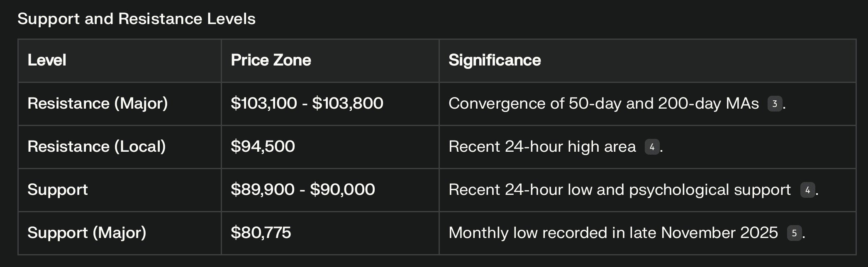Open citation 5 after late November 2025
Screen dimensions: 868x267
794,233
